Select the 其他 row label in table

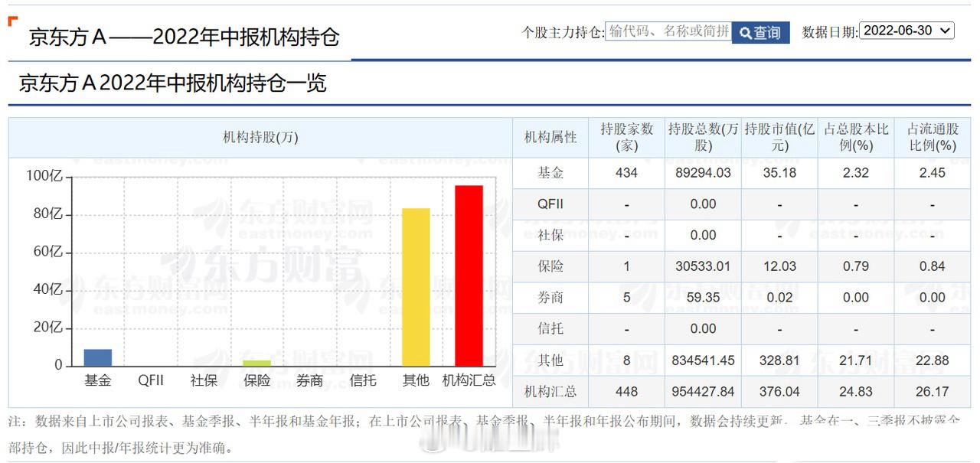point(550,360)
